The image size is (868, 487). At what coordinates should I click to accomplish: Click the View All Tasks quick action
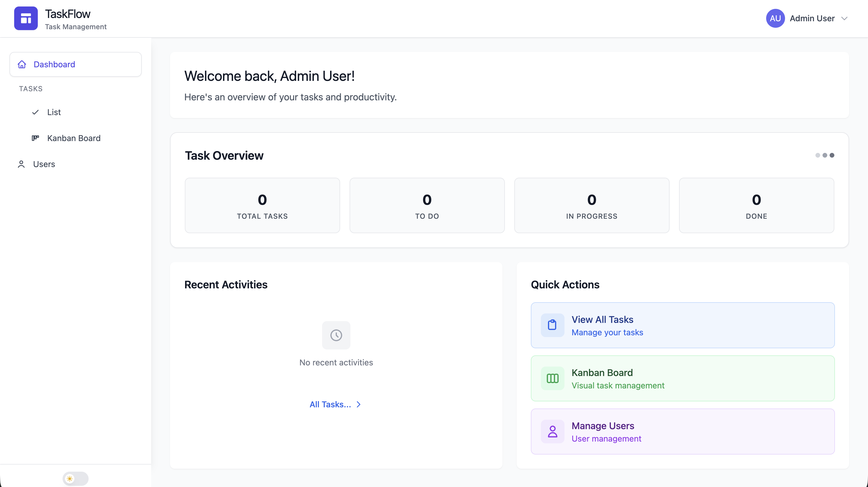pyautogui.click(x=683, y=325)
